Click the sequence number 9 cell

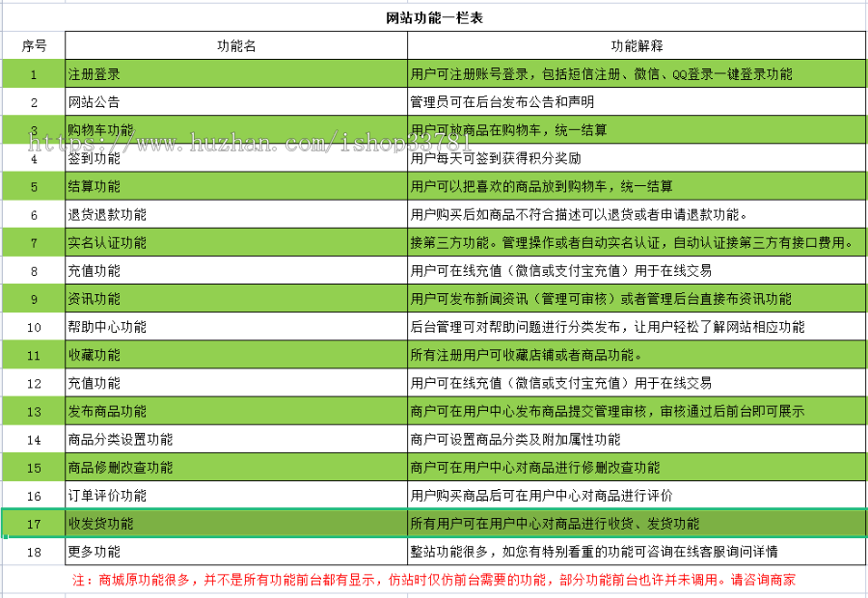(34, 299)
